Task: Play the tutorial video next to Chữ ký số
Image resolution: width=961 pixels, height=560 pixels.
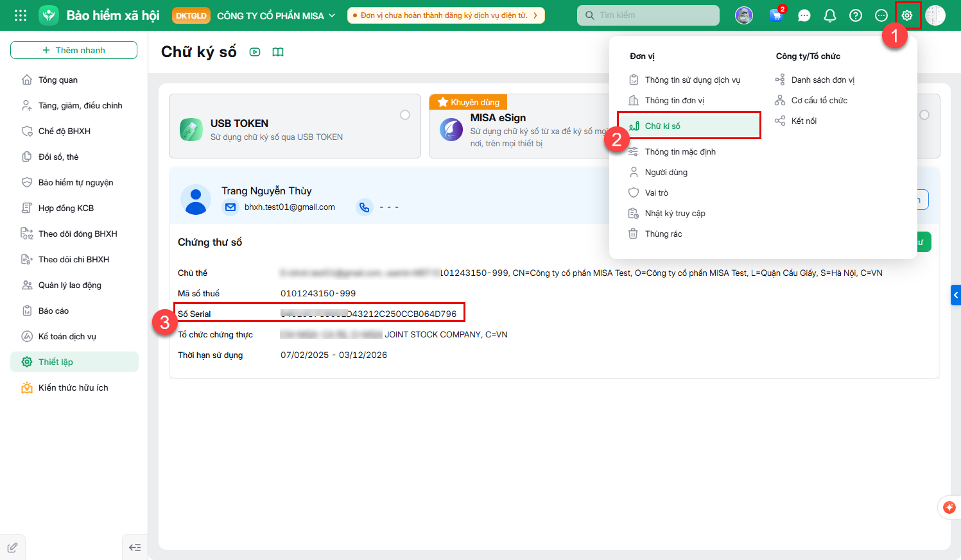Action: (255, 52)
